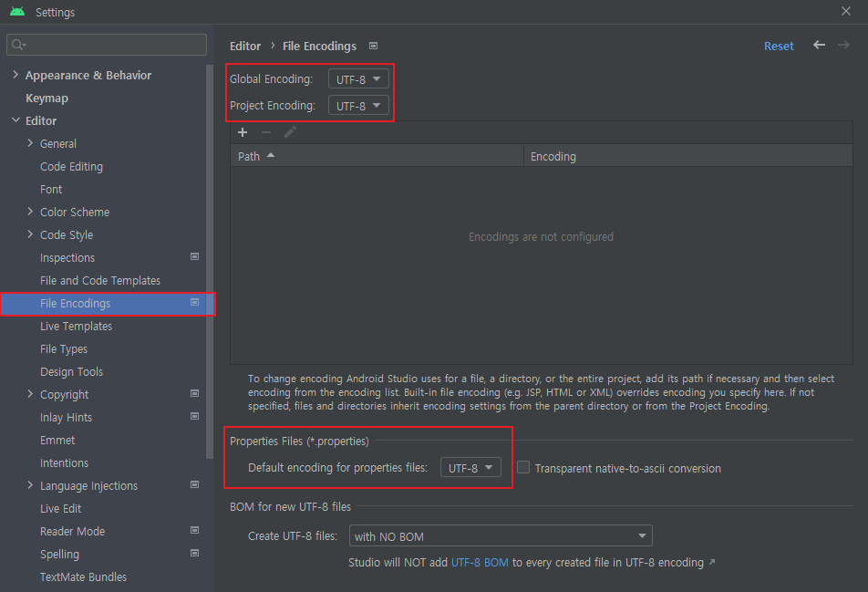The image size is (868, 592).
Task: Expand the Language Injections node
Action: tap(30, 485)
